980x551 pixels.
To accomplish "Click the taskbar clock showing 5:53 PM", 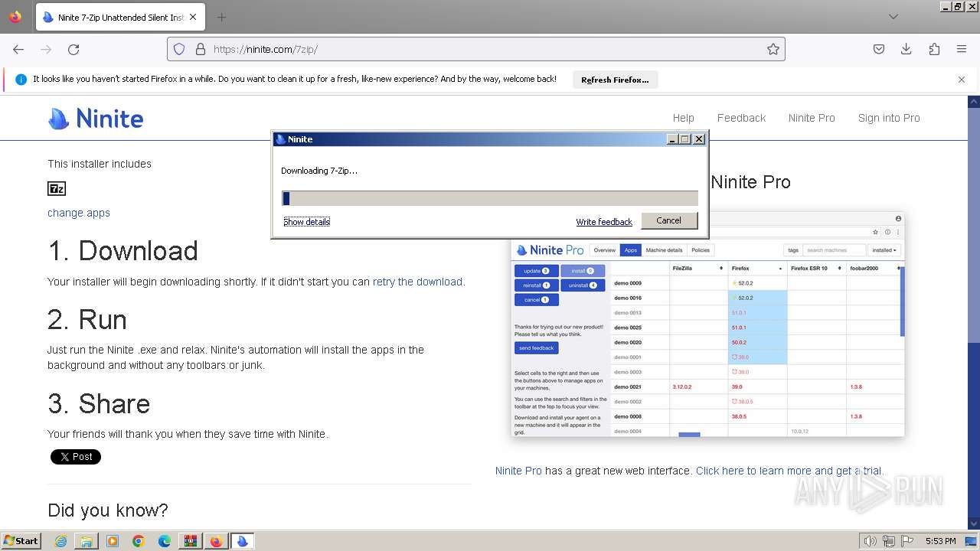I will (940, 541).
